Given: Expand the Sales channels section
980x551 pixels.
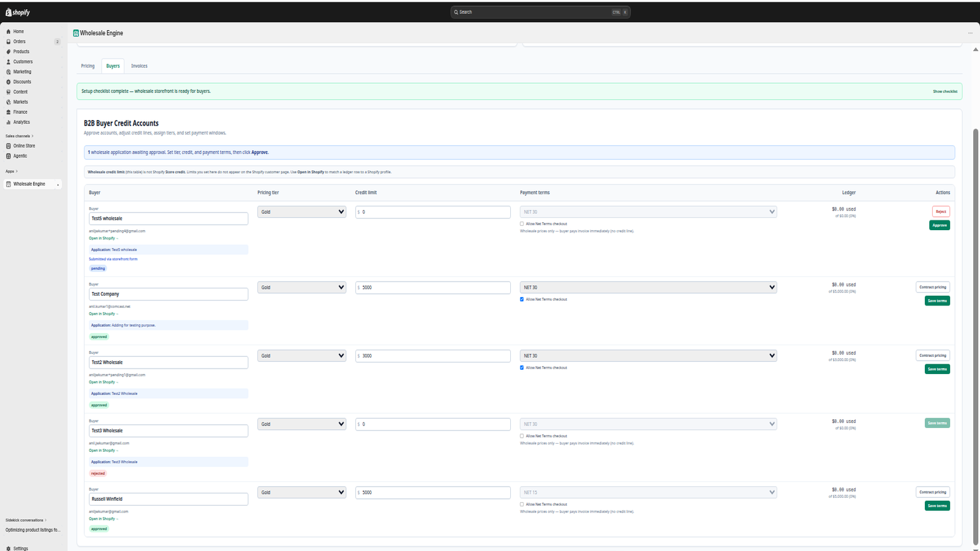Looking at the screenshot, I should (x=20, y=136).
